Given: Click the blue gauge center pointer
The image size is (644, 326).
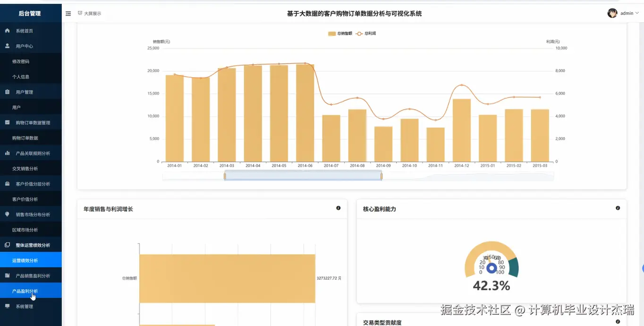Looking at the screenshot, I should tap(491, 268).
